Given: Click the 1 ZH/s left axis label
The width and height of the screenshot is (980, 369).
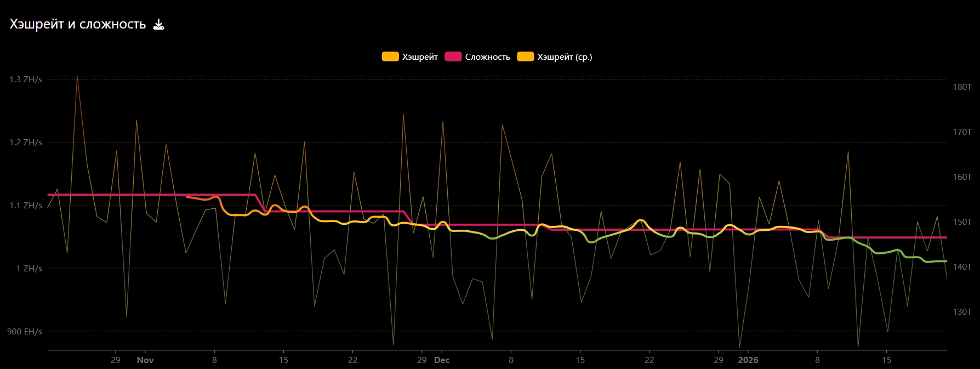Looking at the screenshot, I should (29, 269).
